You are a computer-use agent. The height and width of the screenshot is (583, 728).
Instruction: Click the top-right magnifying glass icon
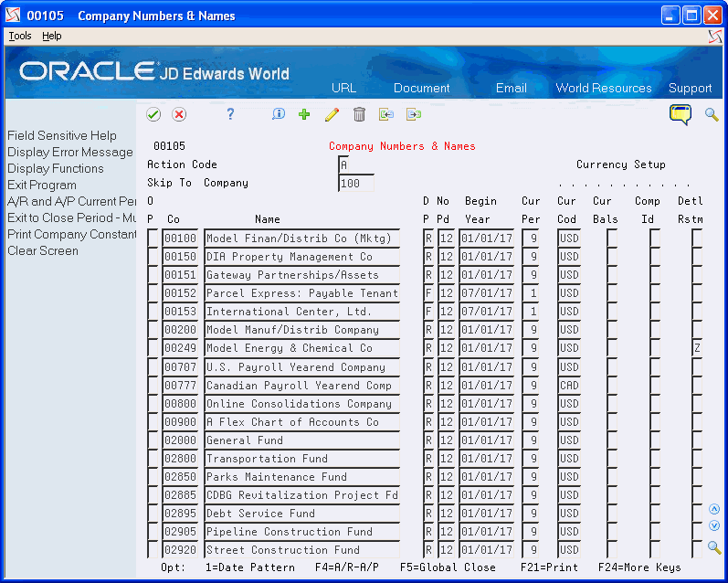coord(712,114)
